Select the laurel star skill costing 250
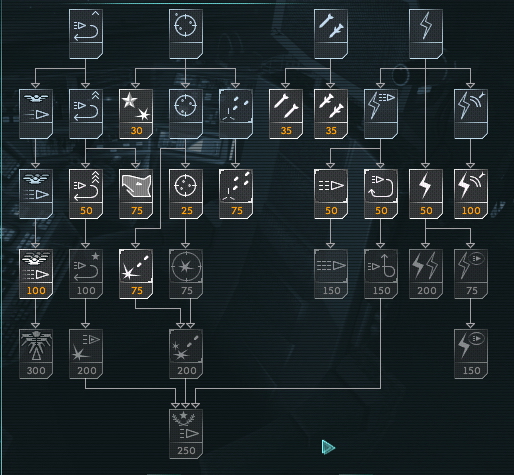 (186, 434)
